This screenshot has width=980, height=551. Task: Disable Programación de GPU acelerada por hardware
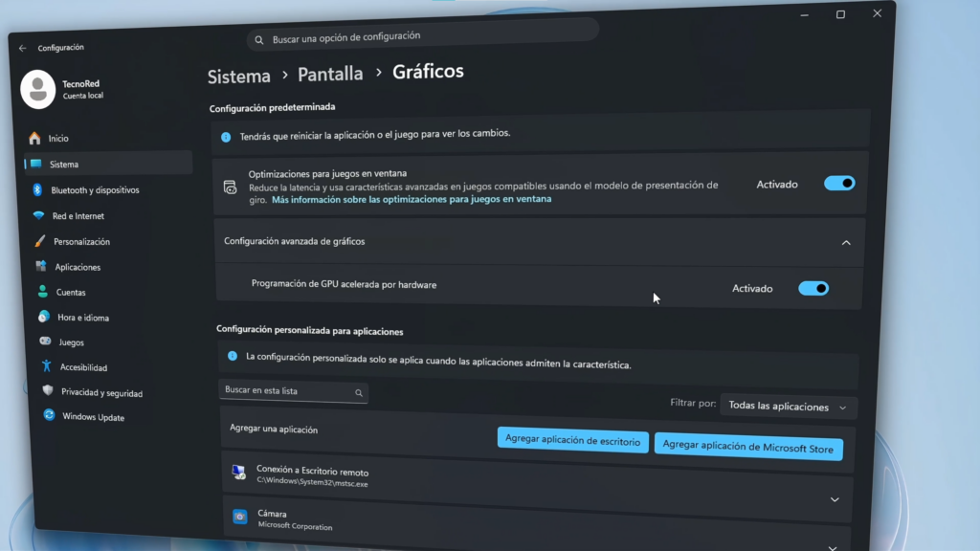[813, 288]
